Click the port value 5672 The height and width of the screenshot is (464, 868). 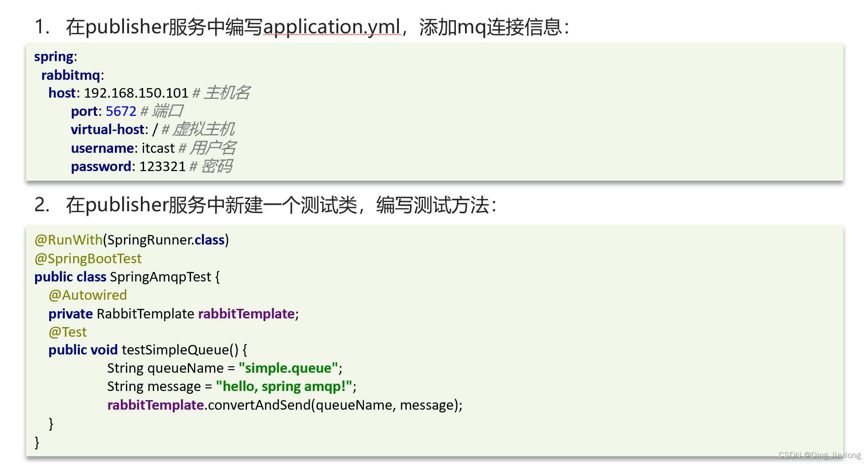click(x=121, y=111)
